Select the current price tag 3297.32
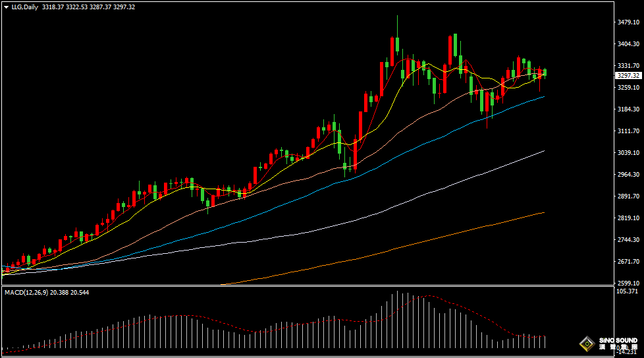The image size is (644, 358). (x=628, y=76)
